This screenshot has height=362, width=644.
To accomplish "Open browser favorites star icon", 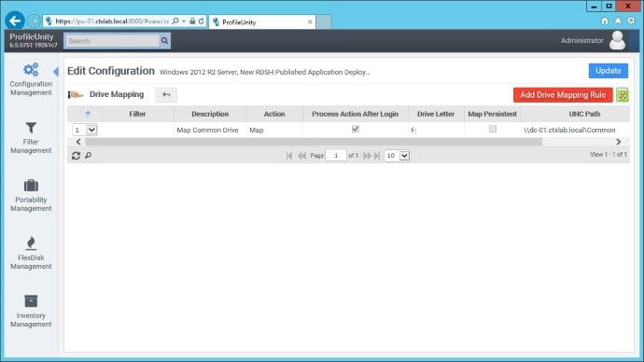I will 618,21.
